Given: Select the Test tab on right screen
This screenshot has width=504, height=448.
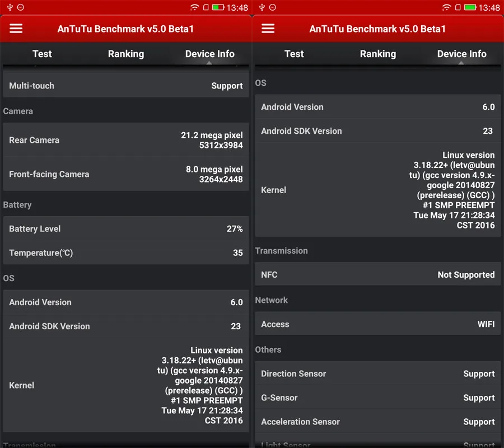Looking at the screenshot, I should [294, 54].
